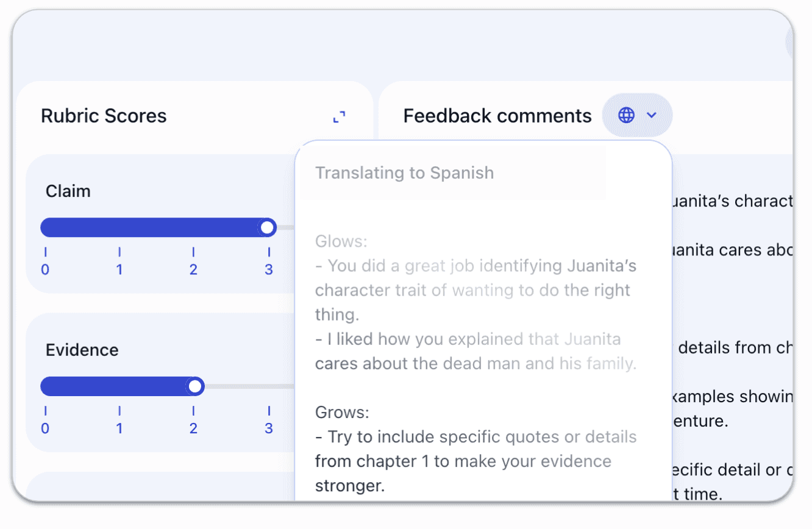Set Claim score to 1 tick
This screenshot has width=812, height=529.
(x=119, y=252)
